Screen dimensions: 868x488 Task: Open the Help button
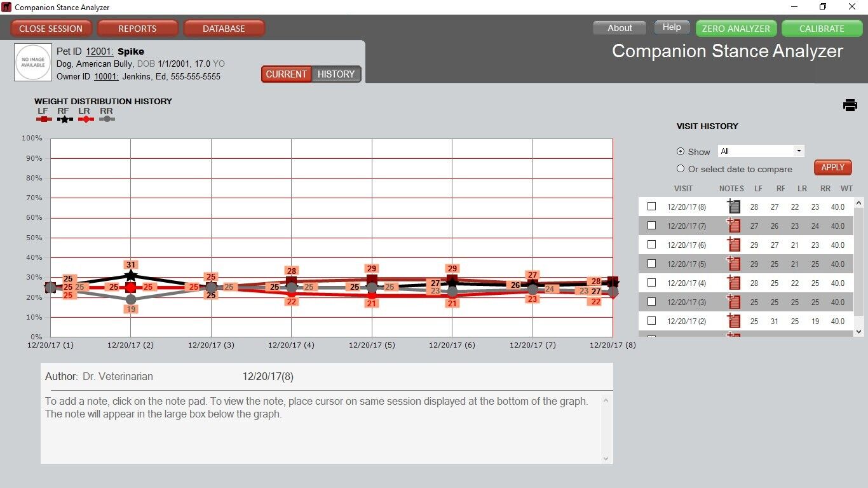(x=672, y=27)
